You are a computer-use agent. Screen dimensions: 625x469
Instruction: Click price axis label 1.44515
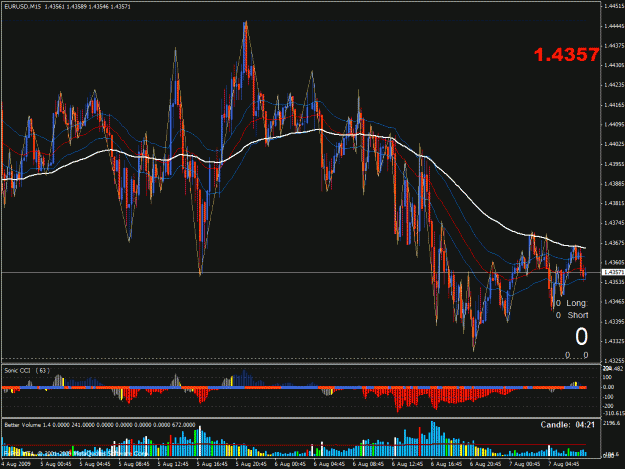614,6
